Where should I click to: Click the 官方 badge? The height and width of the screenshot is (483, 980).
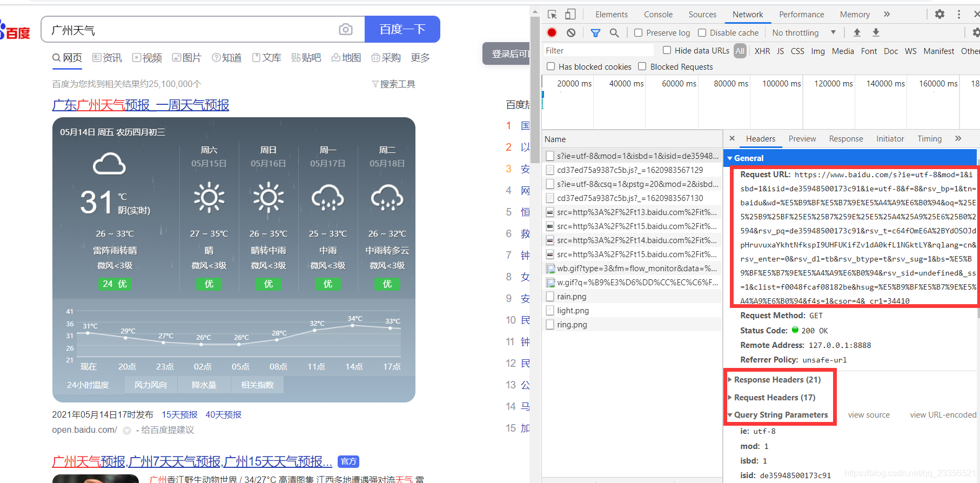click(x=348, y=461)
